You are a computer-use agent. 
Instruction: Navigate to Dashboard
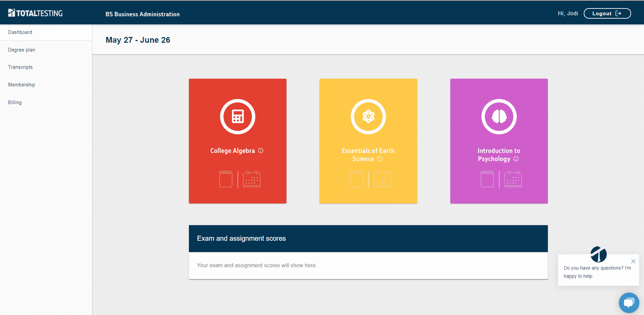[20, 32]
